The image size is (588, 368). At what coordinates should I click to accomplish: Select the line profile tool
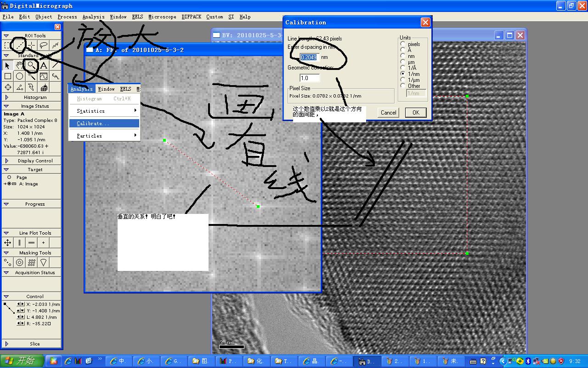(44, 76)
